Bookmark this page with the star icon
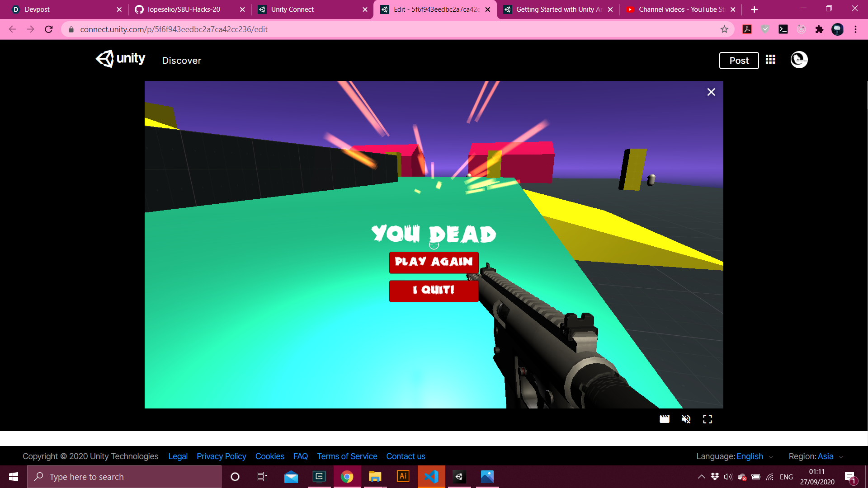The height and width of the screenshot is (488, 868). pyautogui.click(x=724, y=29)
